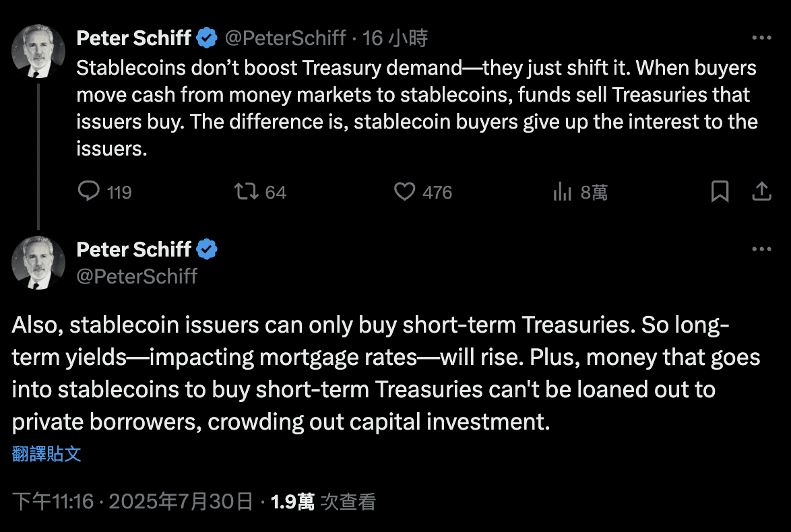Share the first tweet via share icon
Screen dimensions: 791x532
762,192
